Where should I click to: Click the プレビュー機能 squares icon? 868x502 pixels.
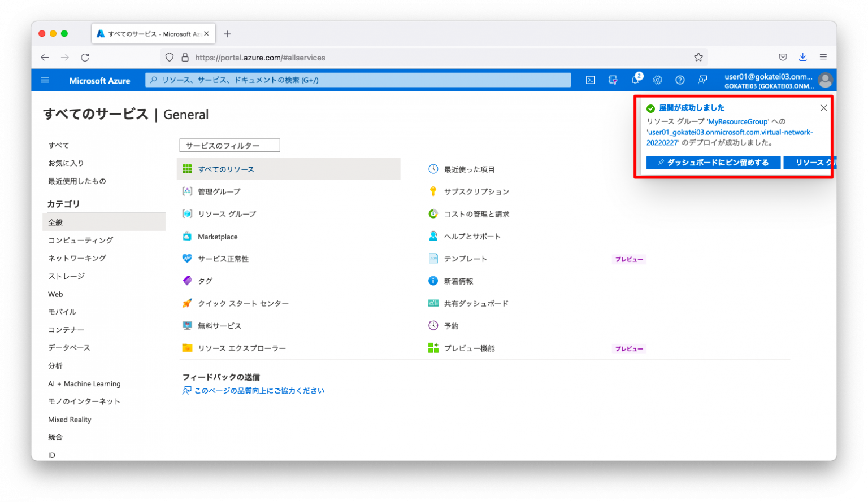click(x=433, y=348)
